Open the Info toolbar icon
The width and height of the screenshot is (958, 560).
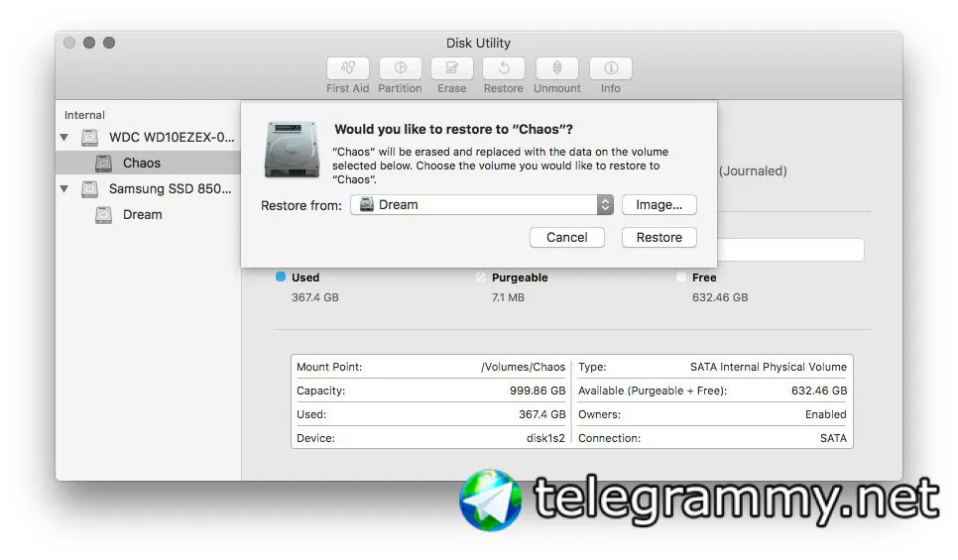[x=610, y=67]
